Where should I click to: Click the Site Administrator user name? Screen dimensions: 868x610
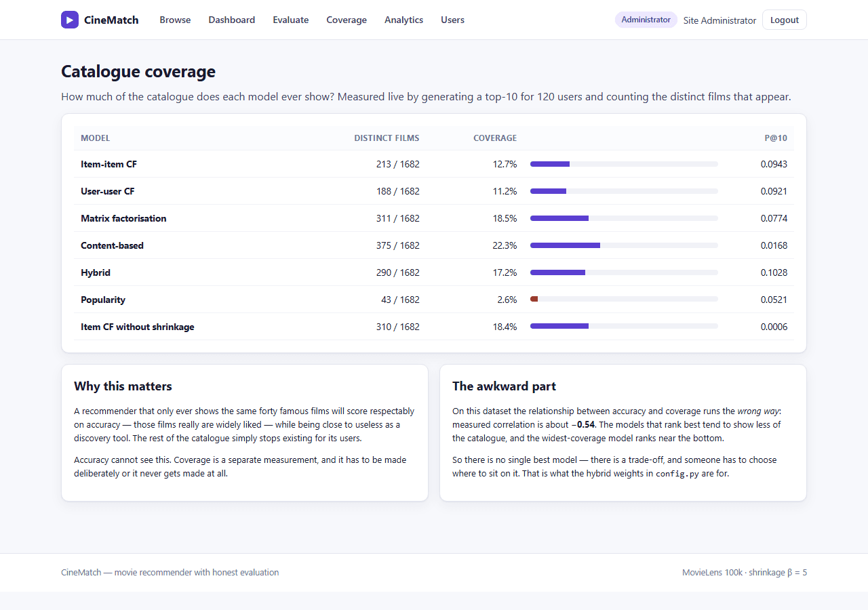click(719, 20)
